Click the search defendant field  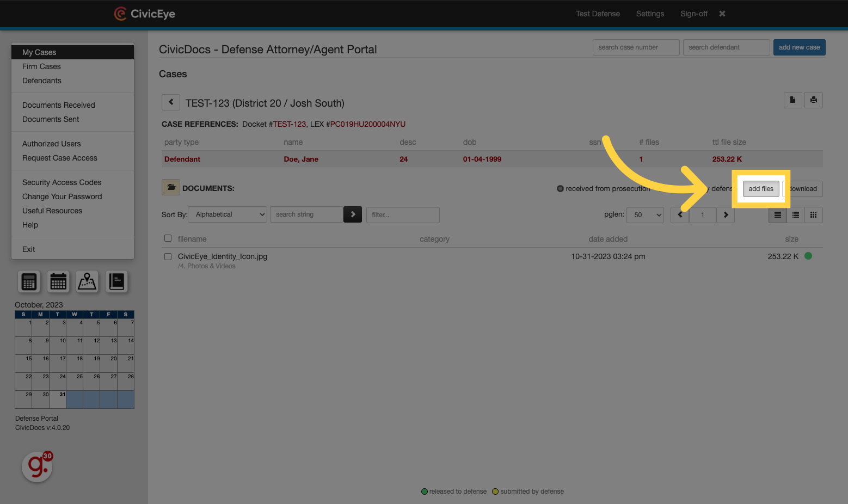pos(726,47)
